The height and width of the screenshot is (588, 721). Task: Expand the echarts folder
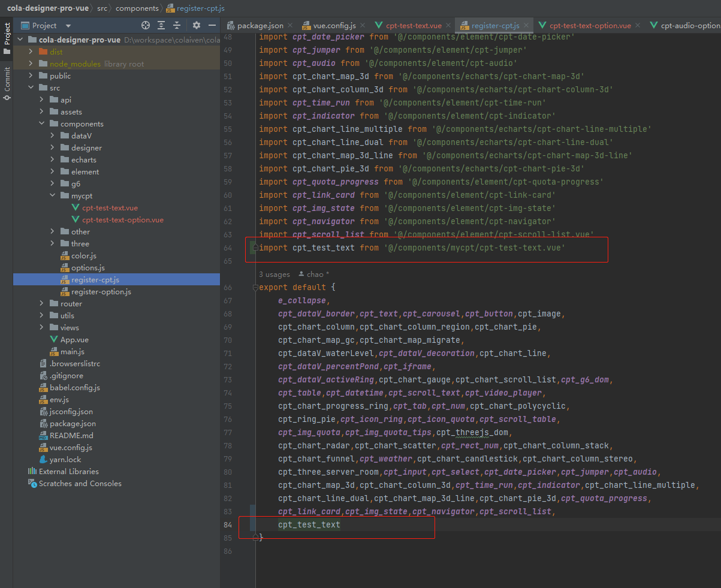click(53, 160)
